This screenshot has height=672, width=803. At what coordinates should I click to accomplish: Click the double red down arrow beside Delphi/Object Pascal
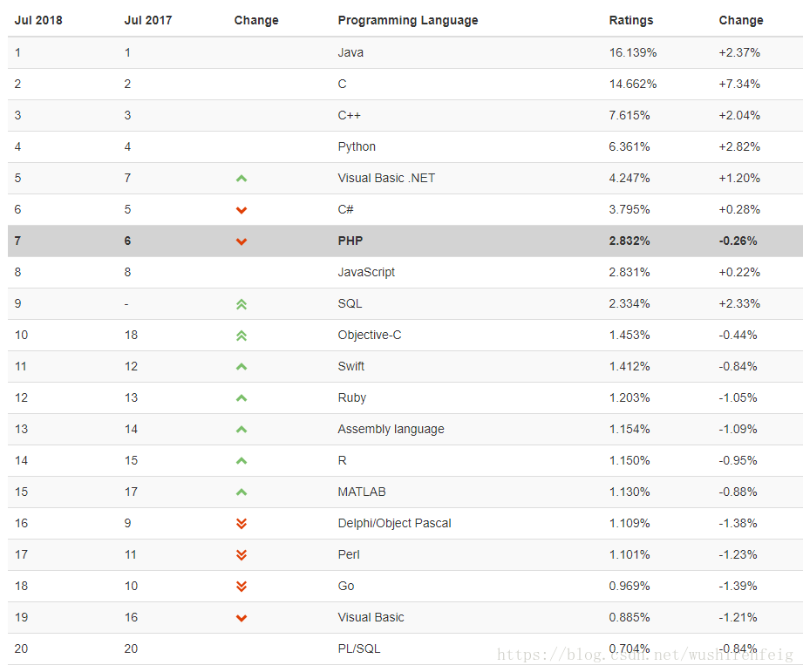[x=242, y=524]
